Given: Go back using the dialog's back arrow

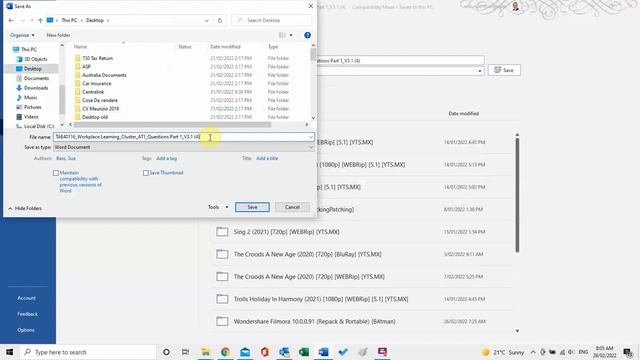Looking at the screenshot, I should click(11, 20).
